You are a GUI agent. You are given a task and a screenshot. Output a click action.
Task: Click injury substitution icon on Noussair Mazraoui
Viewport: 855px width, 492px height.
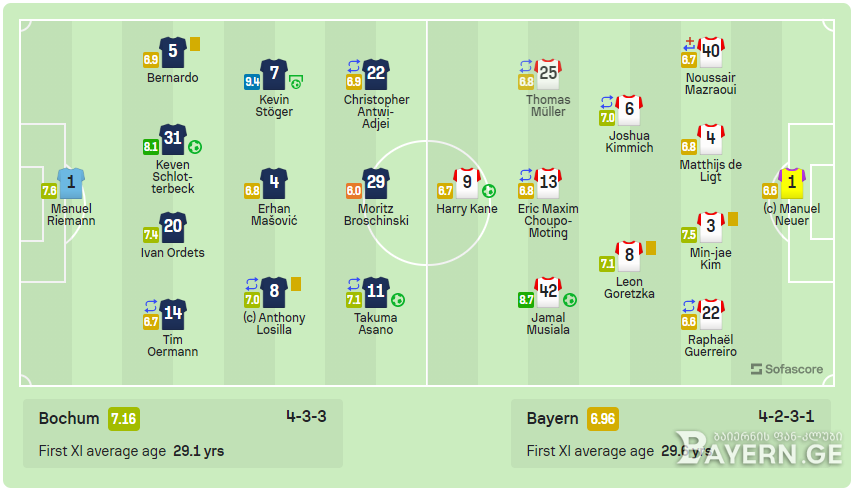pos(689,45)
